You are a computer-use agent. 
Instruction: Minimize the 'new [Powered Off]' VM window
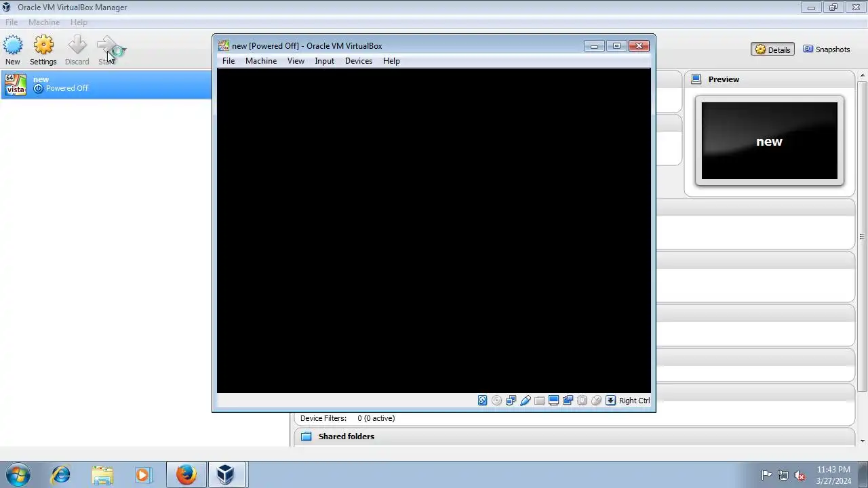click(594, 46)
